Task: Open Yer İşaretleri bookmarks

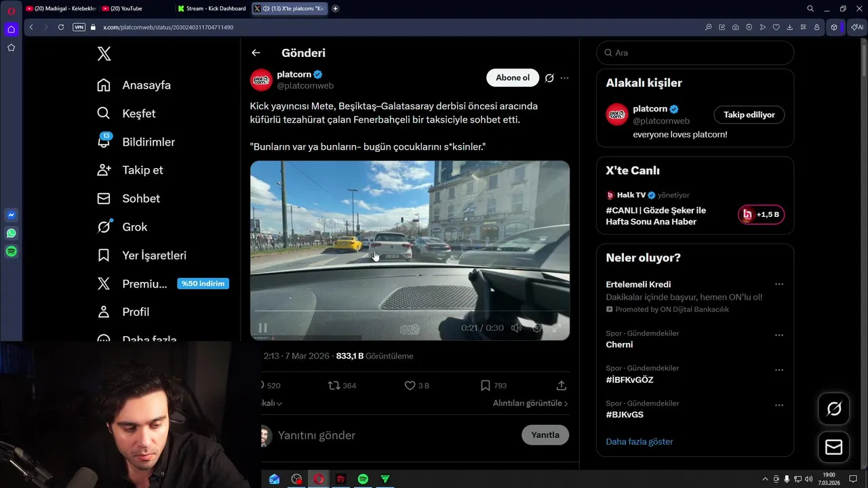Action: pos(142,256)
